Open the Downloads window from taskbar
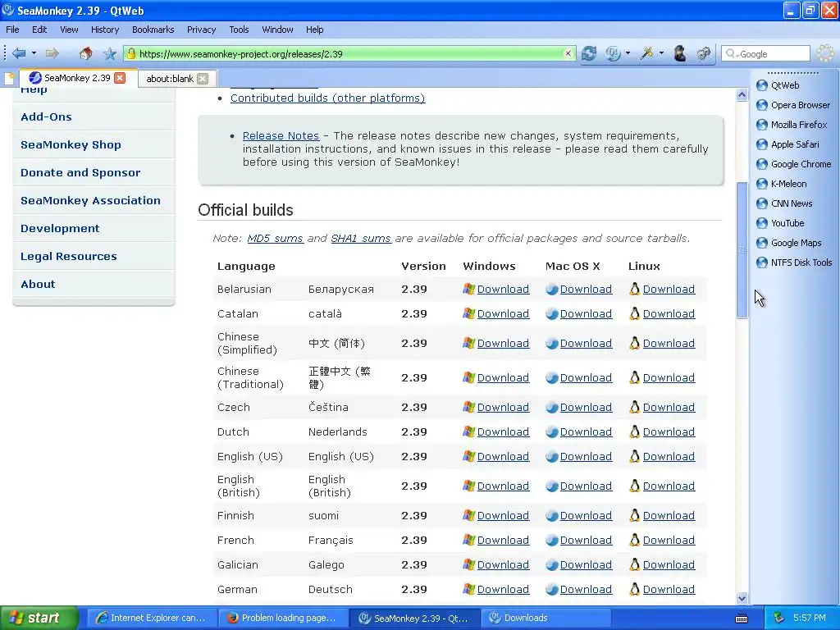 tap(546, 618)
